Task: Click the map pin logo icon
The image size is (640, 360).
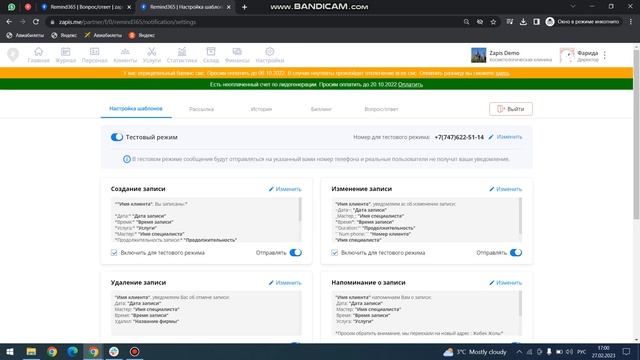Action: tap(13, 54)
